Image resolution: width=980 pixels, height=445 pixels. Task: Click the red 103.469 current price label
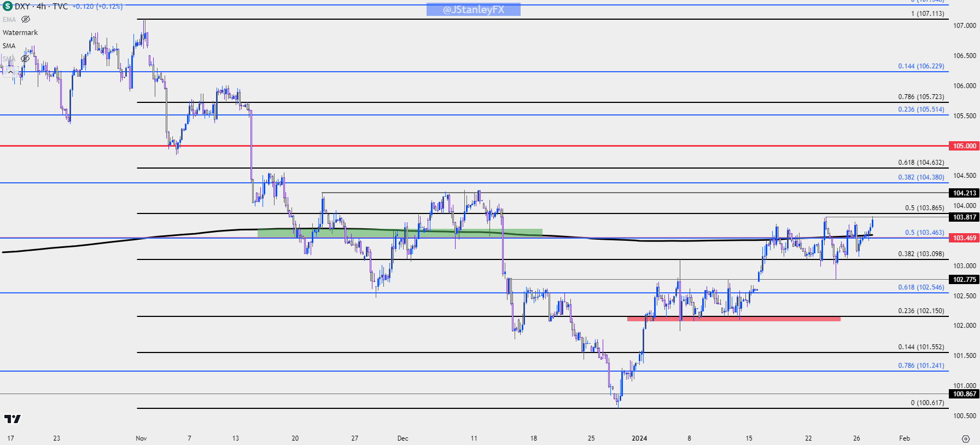[x=964, y=238]
